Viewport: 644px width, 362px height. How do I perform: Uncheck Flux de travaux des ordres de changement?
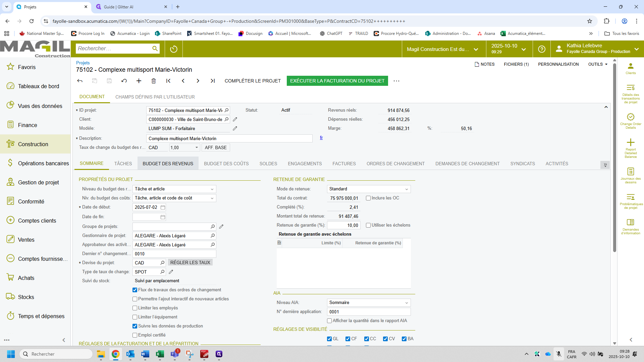[x=135, y=290]
